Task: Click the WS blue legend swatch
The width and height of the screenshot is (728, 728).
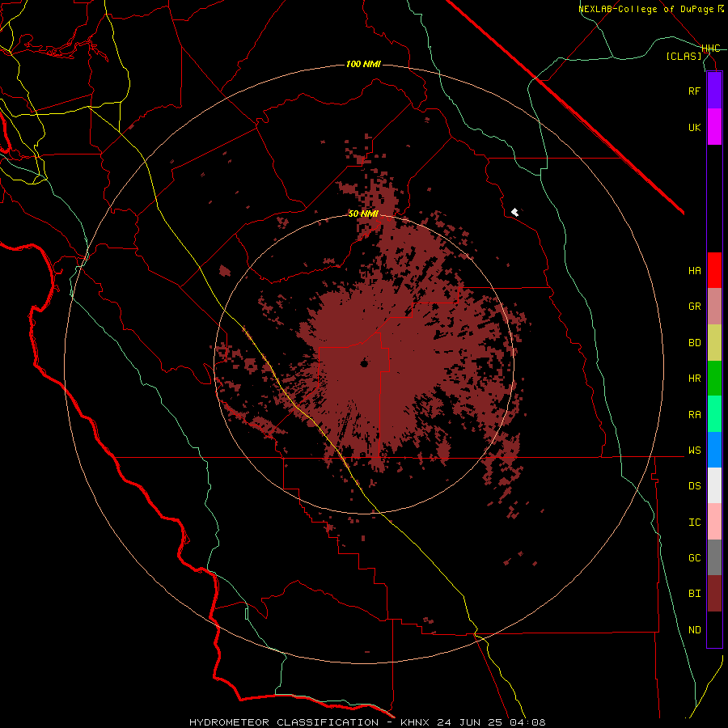Action: click(x=714, y=450)
